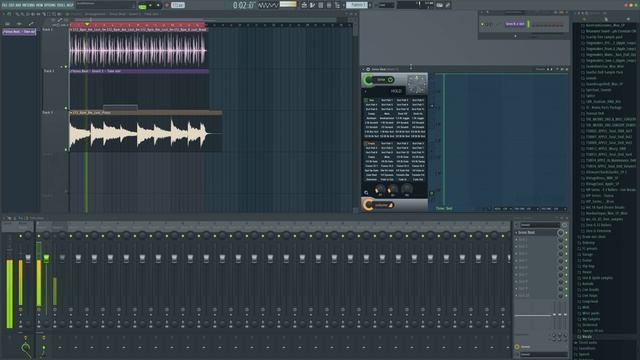Open the Gross Beat time slot dropdown arrow
Image resolution: width=640 pixels, height=360 pixels.
point(391,80)
